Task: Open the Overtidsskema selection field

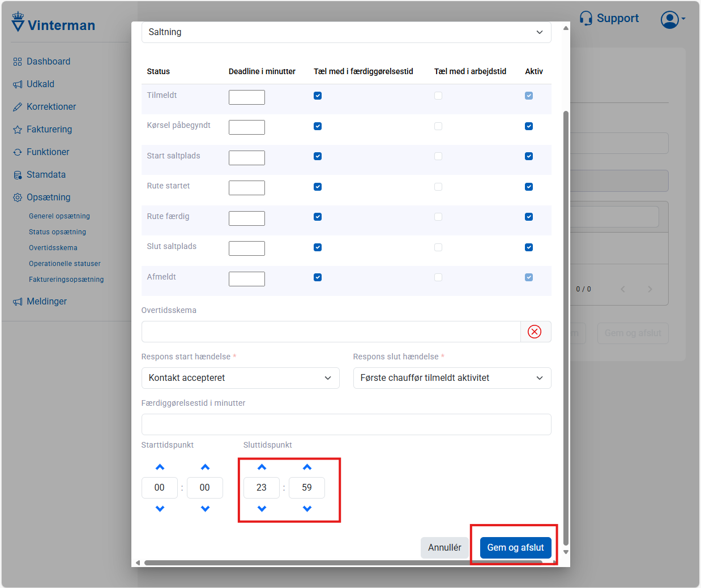Action: click(x=331, y=332)
